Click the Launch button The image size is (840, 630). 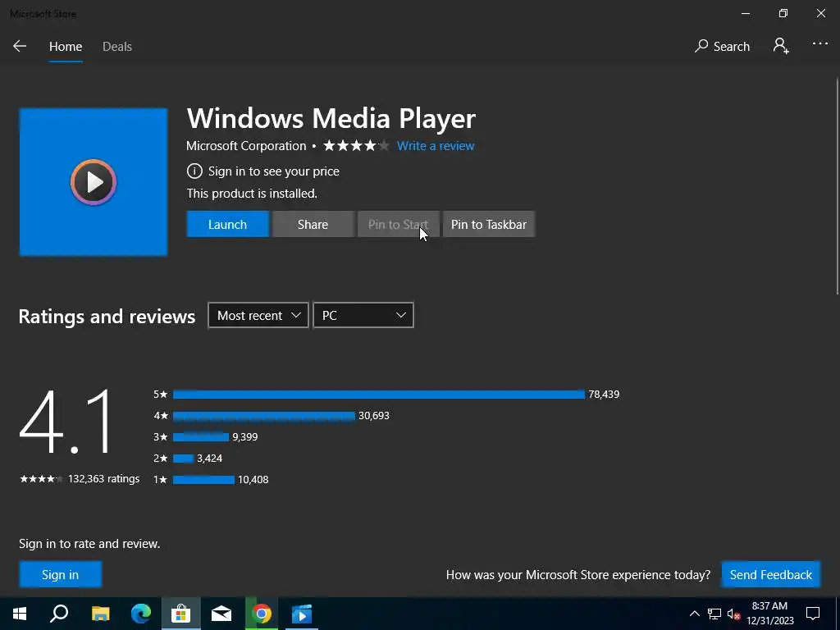coord(228,225)
